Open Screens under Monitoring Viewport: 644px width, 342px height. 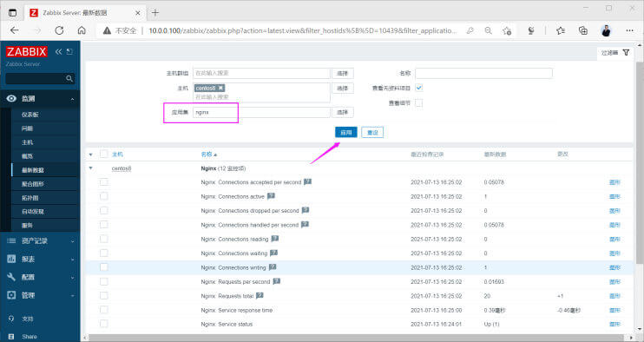(33, 184)
